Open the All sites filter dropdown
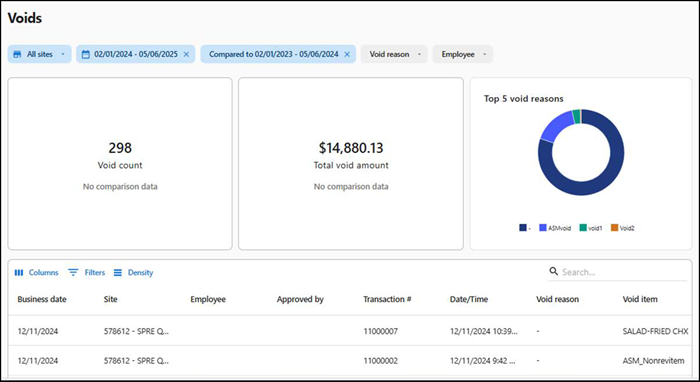 click(39, 54)
